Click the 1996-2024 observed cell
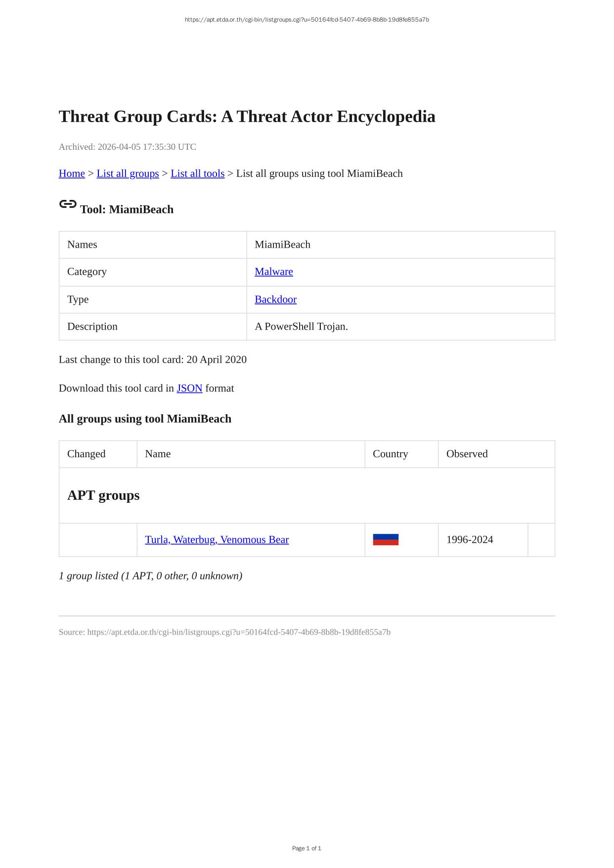 pyautogui.click(x=470, y=540)
